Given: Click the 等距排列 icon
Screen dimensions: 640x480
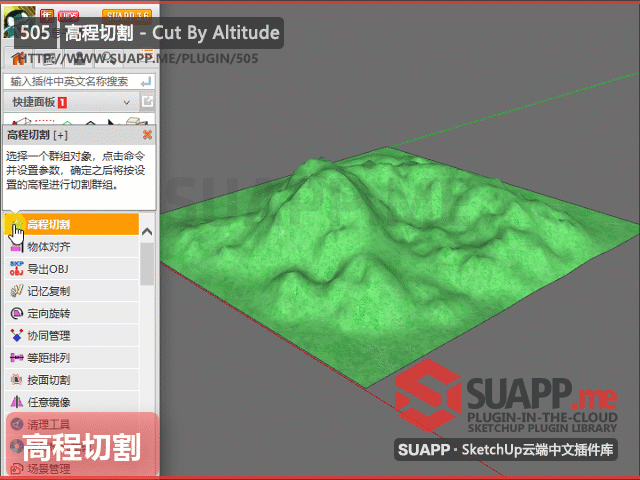Looking at the screenshot, I should coord(16,358).
